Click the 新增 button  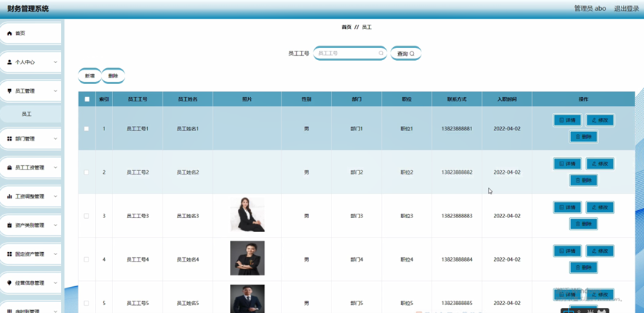pos(89,76)
